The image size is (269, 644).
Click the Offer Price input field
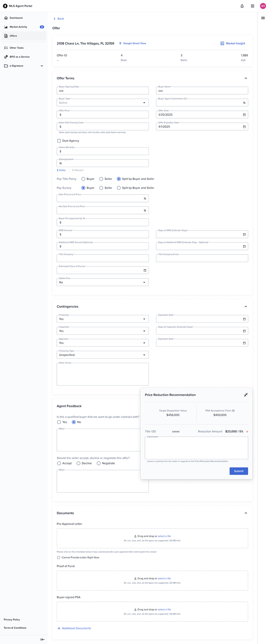tap(103, 115)
